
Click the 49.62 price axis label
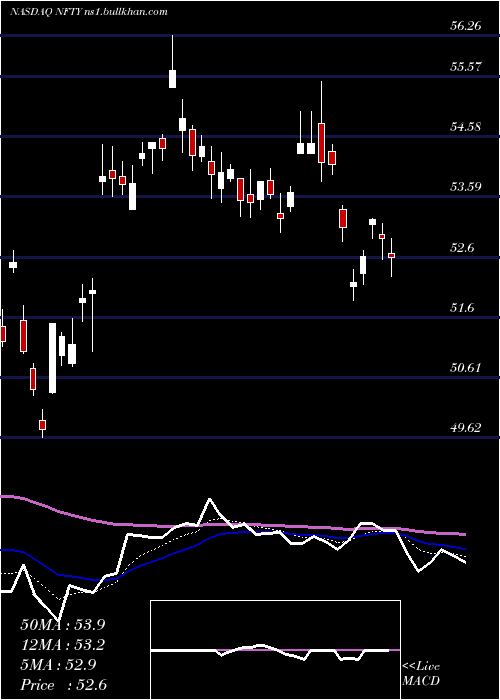point(466,428)
